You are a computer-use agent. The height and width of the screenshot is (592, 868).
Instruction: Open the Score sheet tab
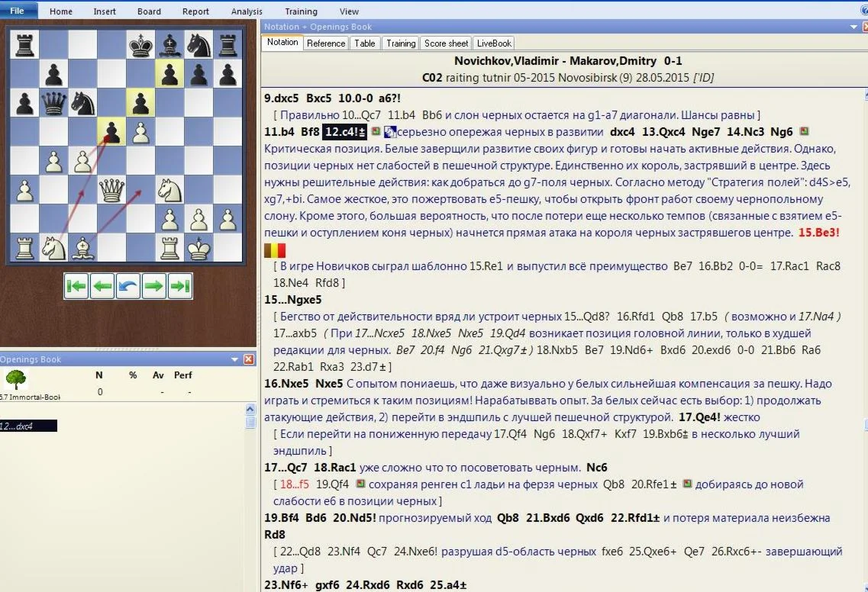pos(447,43)
